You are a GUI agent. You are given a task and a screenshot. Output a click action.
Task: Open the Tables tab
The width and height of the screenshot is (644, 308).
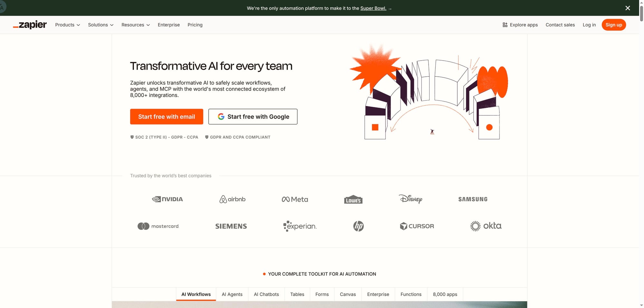(x=297, y=294)
